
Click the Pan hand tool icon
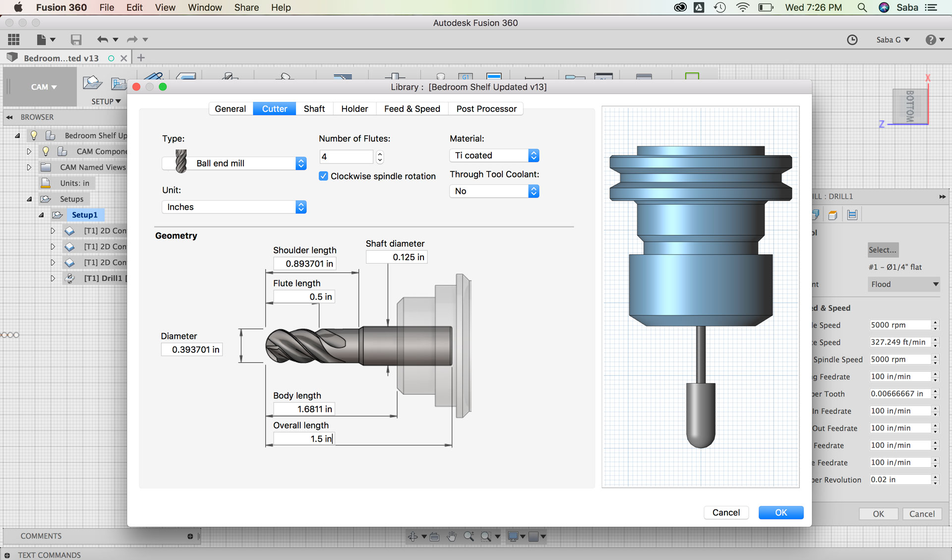click(x=452, y=536)
